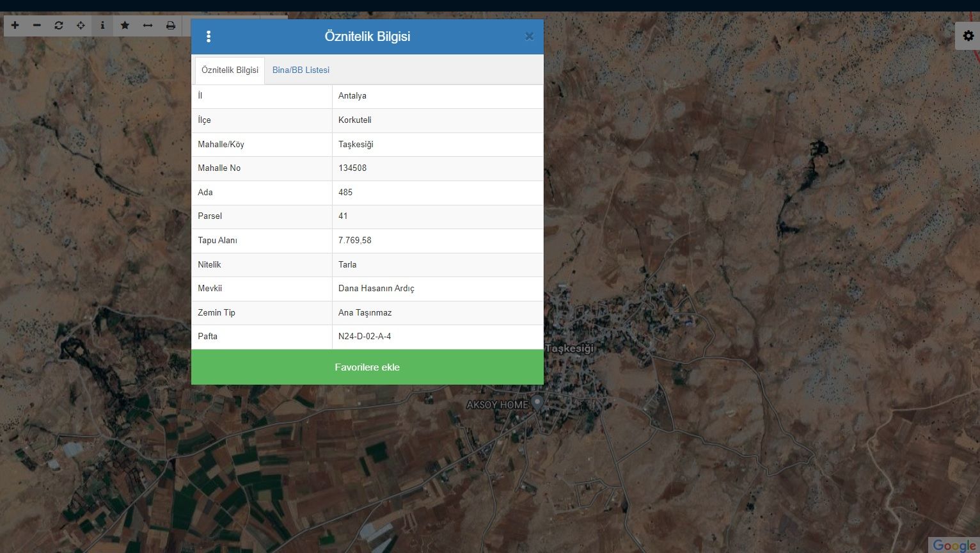Screen dimensions: 980x553
Task: Click the zoom in plus icon
Action: [x=15, y=26]
